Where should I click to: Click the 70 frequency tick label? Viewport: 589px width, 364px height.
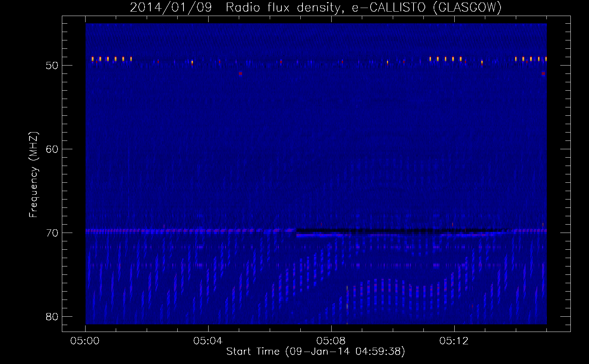pyautogui.click(x=52, y=233)
